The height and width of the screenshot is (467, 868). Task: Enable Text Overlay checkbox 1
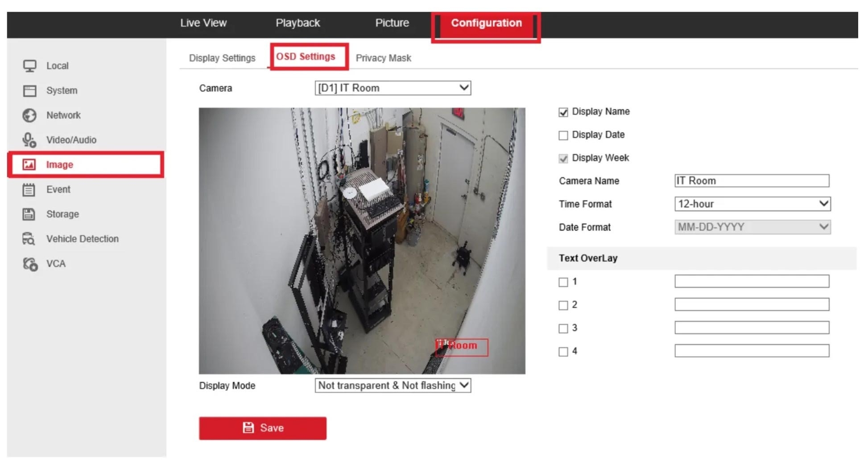click(563, 283)
